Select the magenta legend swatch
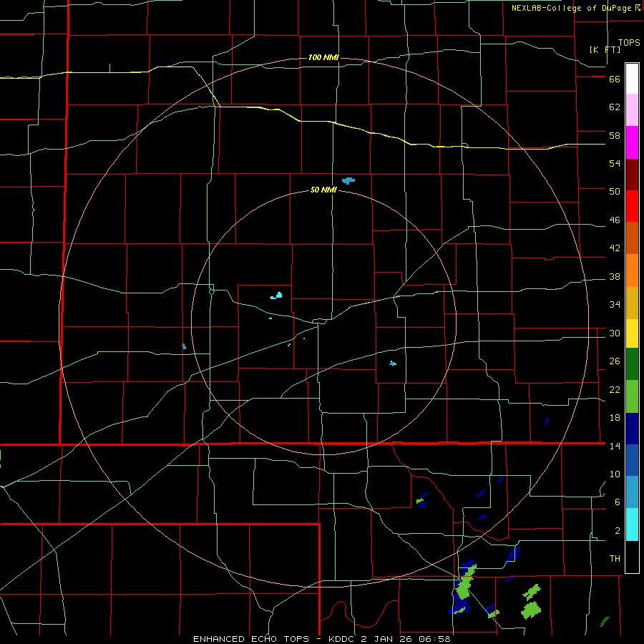 tap(632, 142)
